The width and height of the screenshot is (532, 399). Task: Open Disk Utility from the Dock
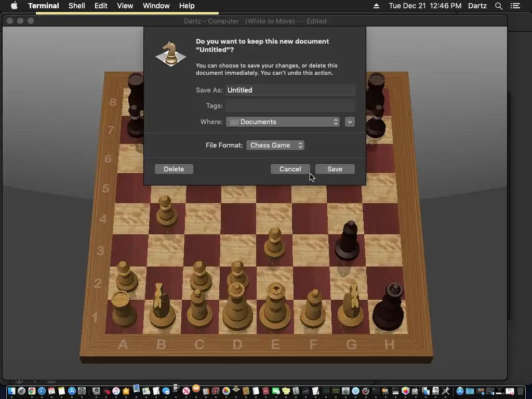(x=435, y=391)
